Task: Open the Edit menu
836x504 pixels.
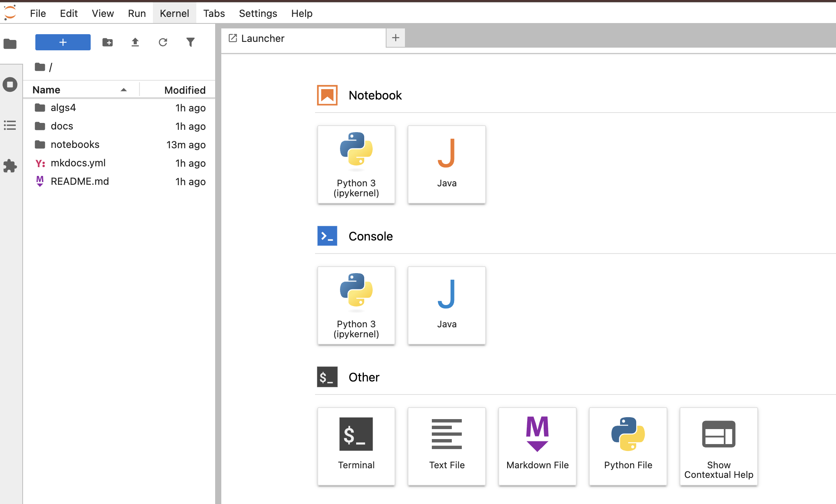Action: pyautogui.click(x=69, y=13)
